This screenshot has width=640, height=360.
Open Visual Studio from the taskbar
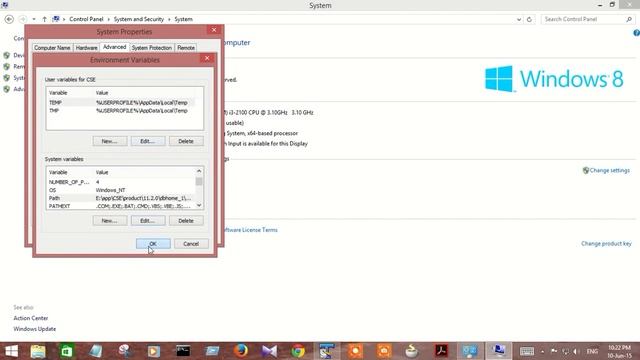(269, 351)
